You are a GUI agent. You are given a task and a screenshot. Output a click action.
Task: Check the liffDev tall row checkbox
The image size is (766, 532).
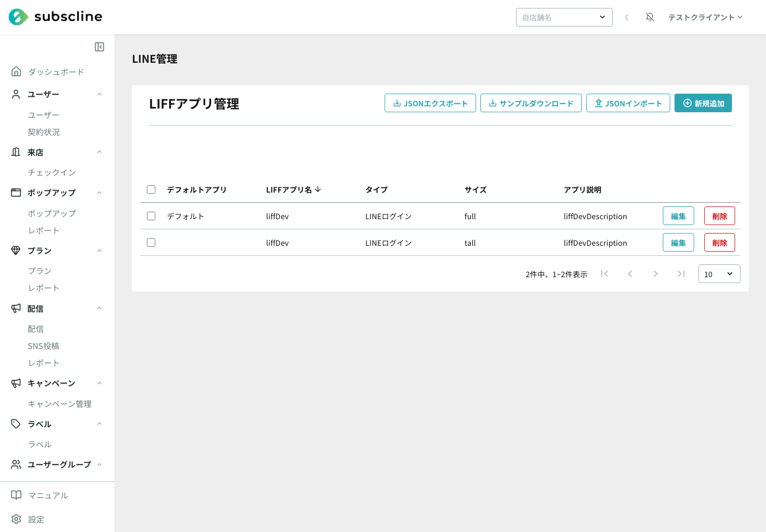coord(151,243)
